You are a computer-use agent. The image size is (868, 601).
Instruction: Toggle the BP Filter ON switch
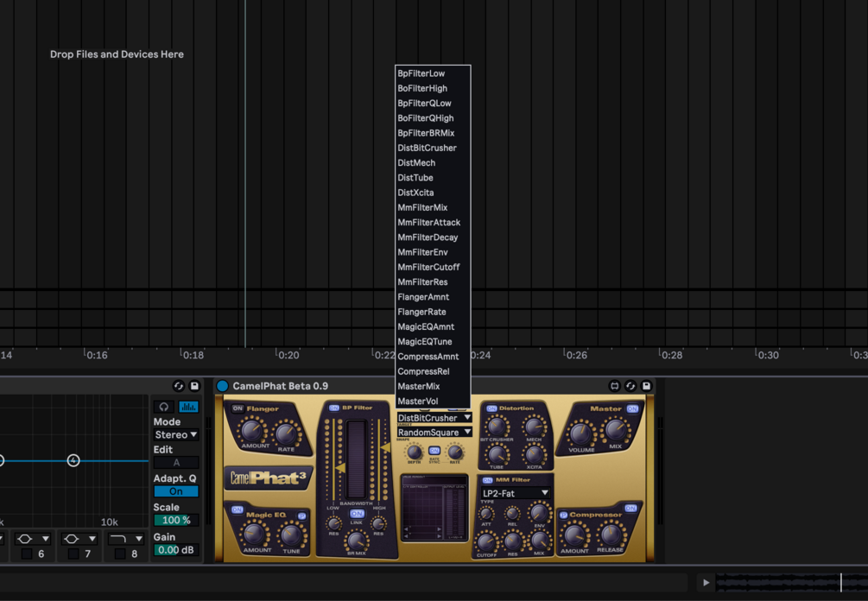pos(333,408)
